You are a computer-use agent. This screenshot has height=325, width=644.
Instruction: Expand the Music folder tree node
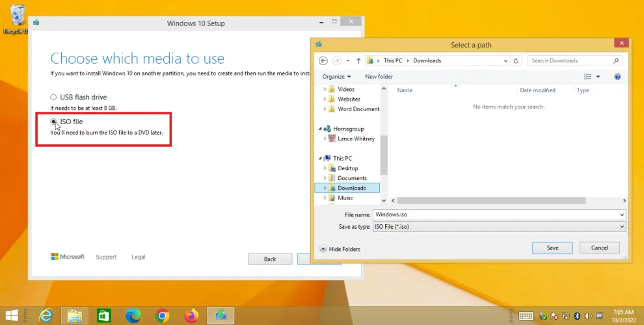point(325,198)
